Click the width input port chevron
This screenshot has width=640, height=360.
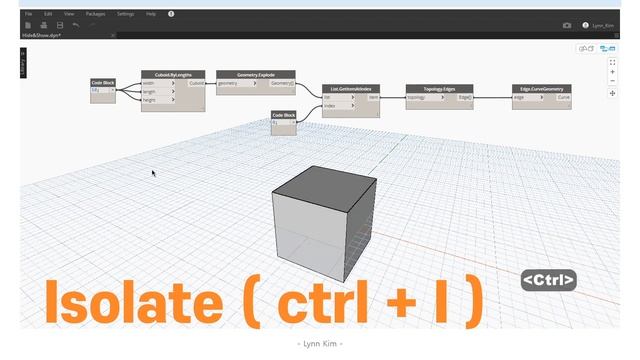click(x=173, y=83)
